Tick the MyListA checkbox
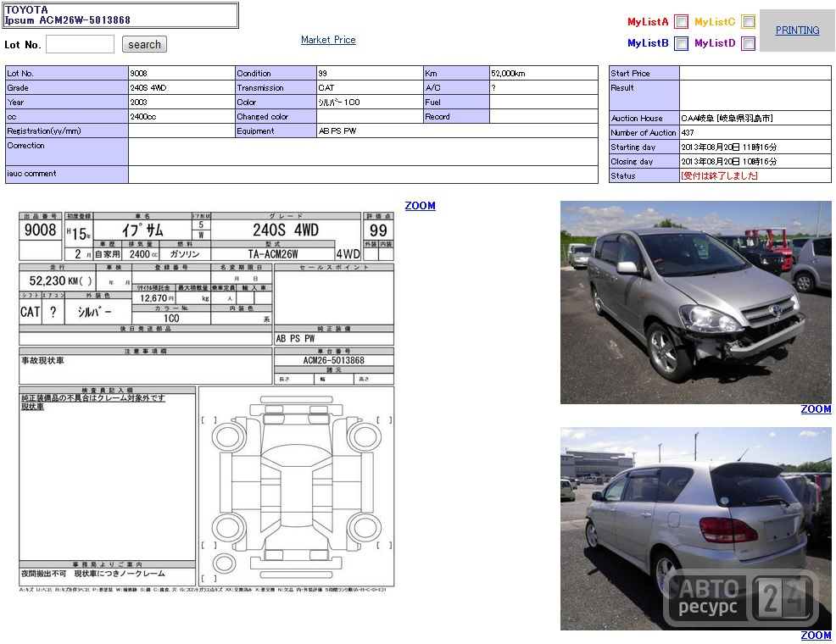 tap(681, 22)
